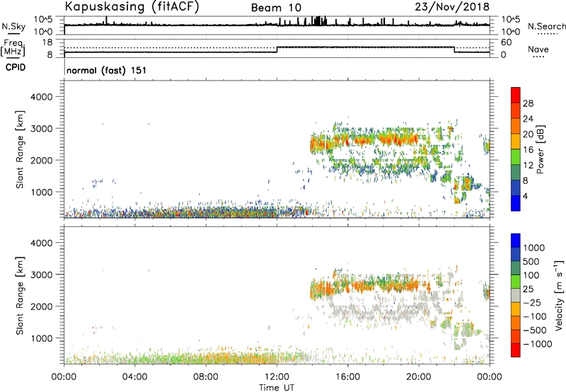The height and width of the screenshot is (392, 566).
Task: Click the 00:00 label ending the time axis
Action: (x=490, y=377)
